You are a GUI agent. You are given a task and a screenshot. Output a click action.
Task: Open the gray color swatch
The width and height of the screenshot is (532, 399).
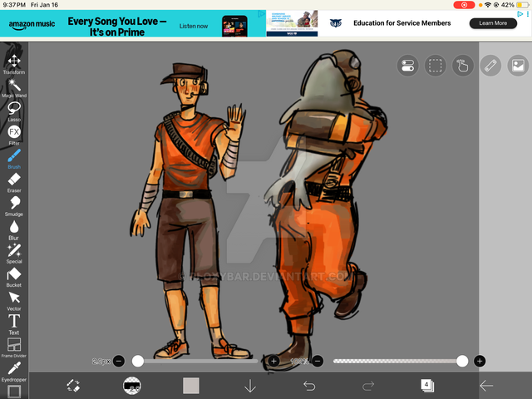pos(191,386)
